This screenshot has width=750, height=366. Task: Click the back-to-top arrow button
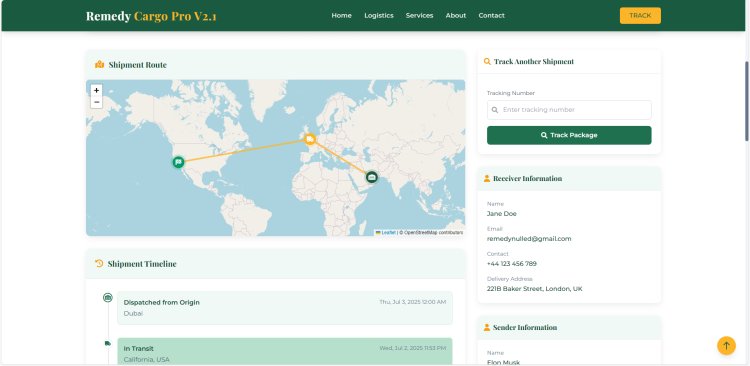tap(726, 345)
